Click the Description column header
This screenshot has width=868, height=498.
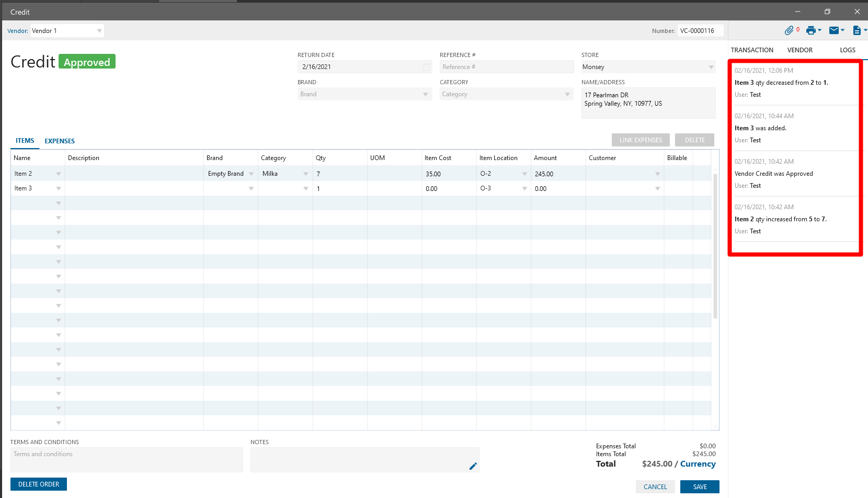[x=134, y=158]
